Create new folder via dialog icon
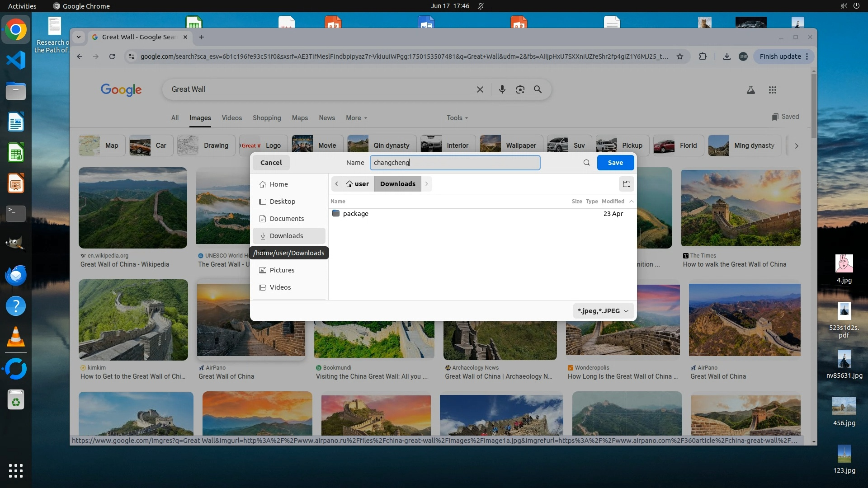Viewport: 868px width, 488px height. 626,184
